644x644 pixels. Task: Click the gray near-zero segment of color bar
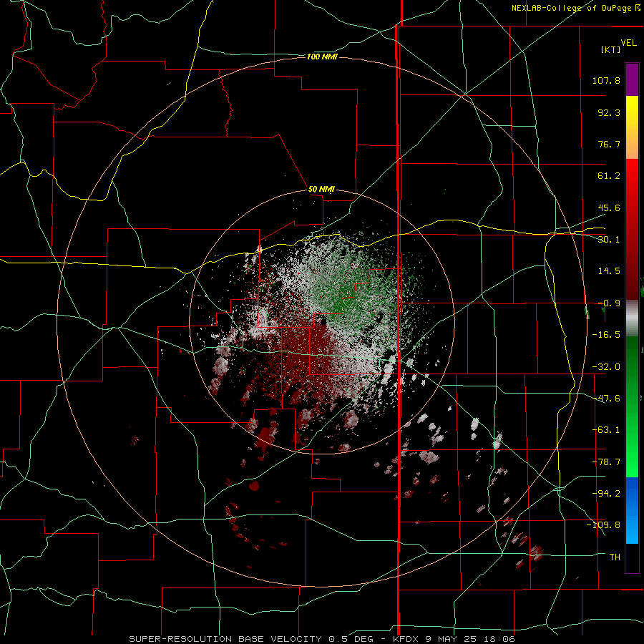tap(632, 318)
